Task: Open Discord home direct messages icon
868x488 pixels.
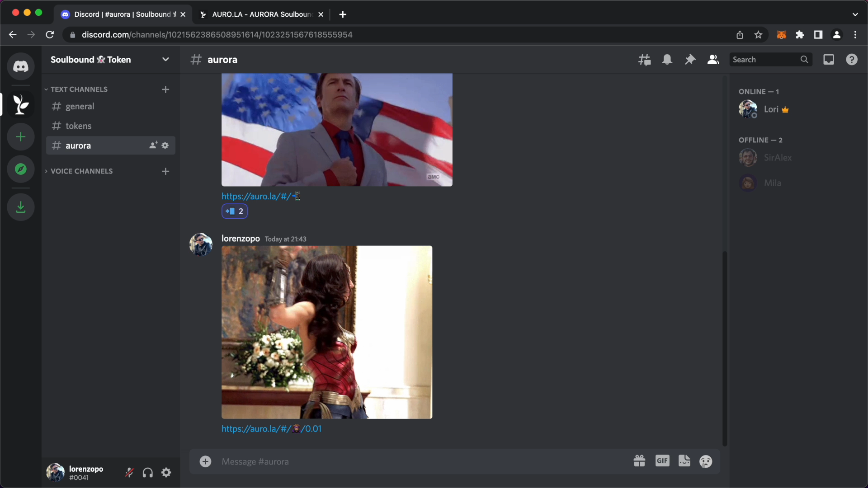Action: pos(21,66)
